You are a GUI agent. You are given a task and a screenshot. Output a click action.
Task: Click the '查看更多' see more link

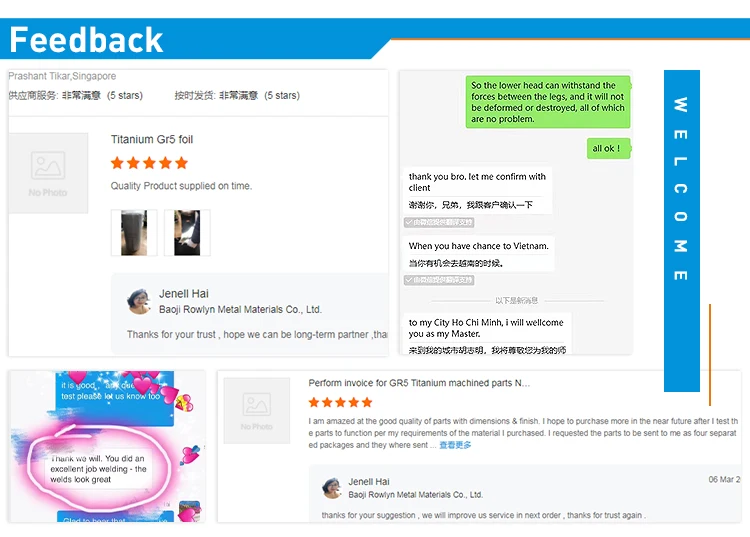click(455, 445)
